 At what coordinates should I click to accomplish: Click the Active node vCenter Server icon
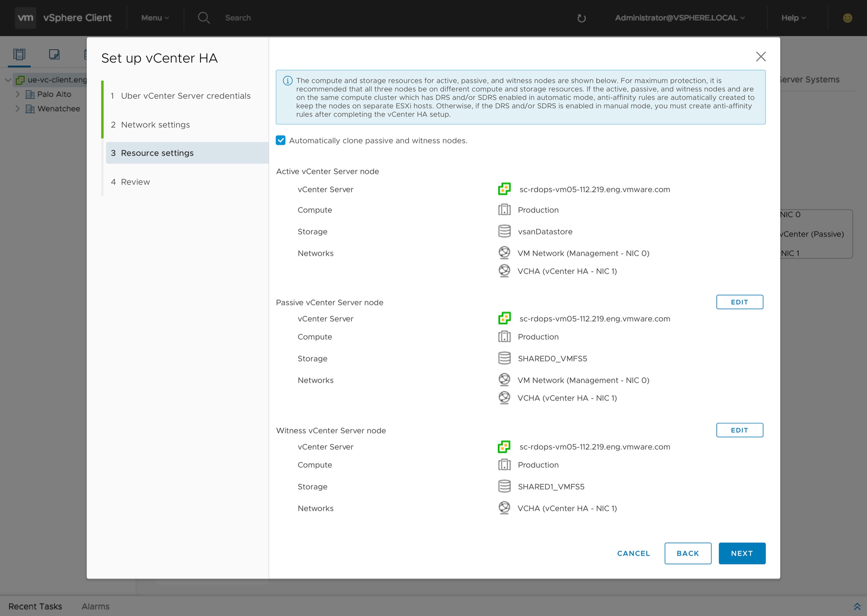tap(504, 189)
